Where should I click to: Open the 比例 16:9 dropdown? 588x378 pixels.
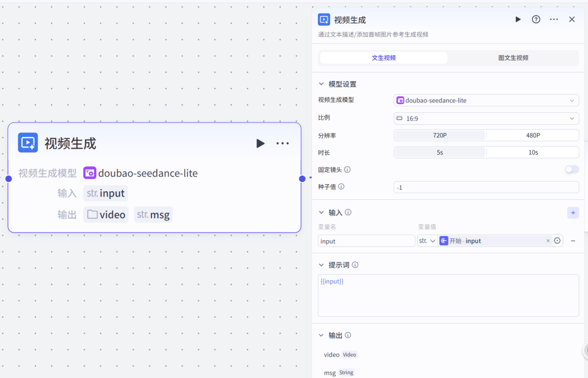[486, 119]
